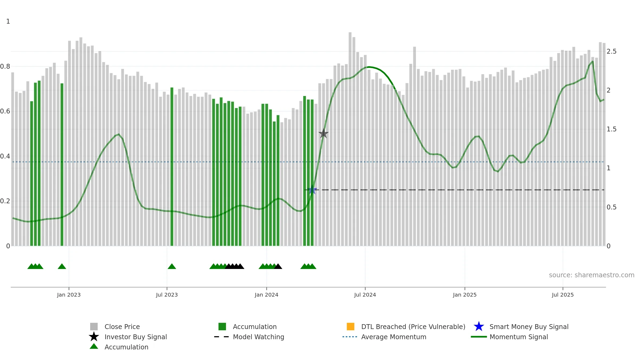Click the blue Smart Money Buy Signal legend star
644x362 pixels.
[x=479, y=327]
